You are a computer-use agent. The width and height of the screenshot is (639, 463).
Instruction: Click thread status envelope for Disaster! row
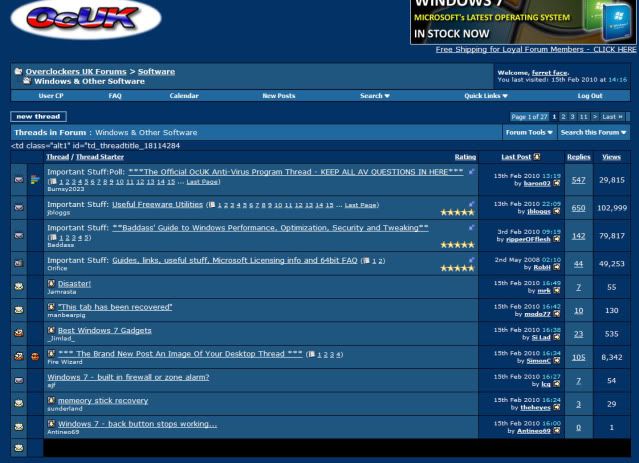click(19, 287)
